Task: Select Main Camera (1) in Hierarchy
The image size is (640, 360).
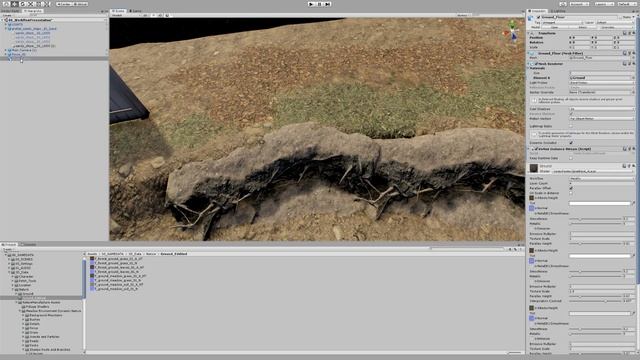Action: click(24, 50)
